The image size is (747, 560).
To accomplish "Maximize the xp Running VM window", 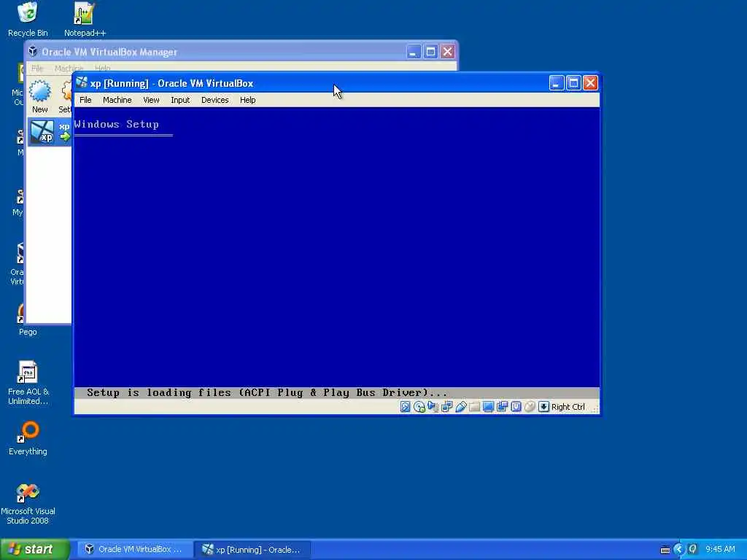I will tap(573, 83).
